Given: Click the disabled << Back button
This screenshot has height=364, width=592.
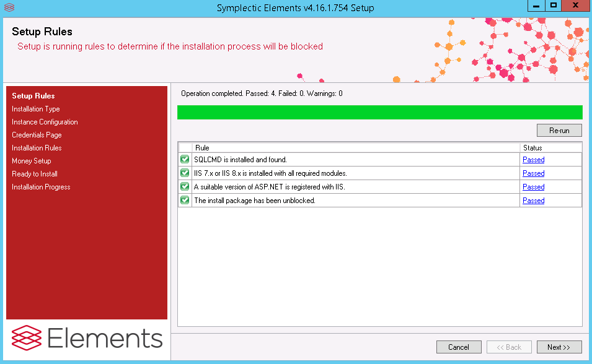Looking at the screenshot, I should (x=509, y=347).
